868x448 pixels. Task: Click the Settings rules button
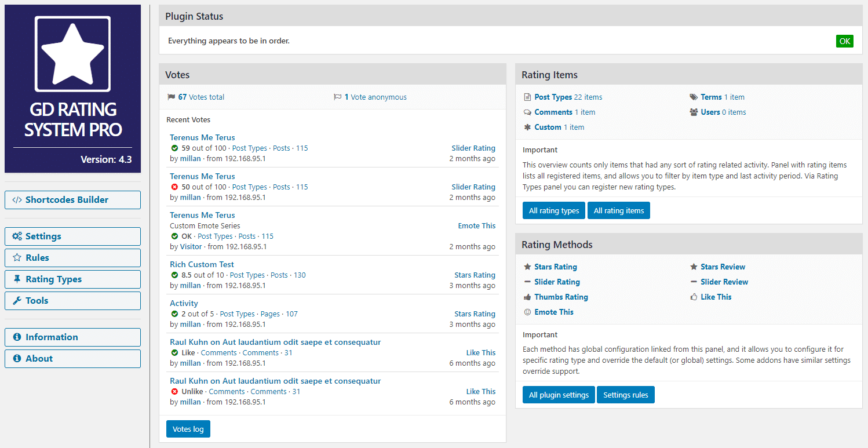626,395
